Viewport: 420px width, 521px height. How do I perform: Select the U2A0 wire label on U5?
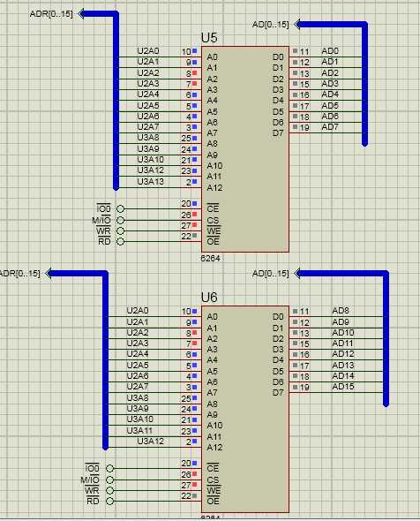coord(148,51)
